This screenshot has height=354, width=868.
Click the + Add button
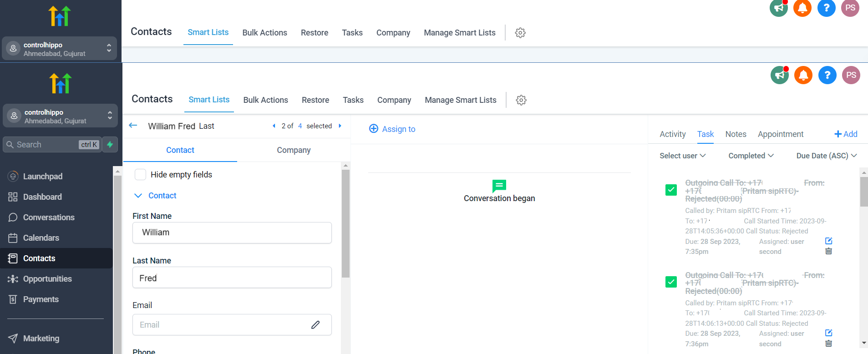(x=846, y=134)
